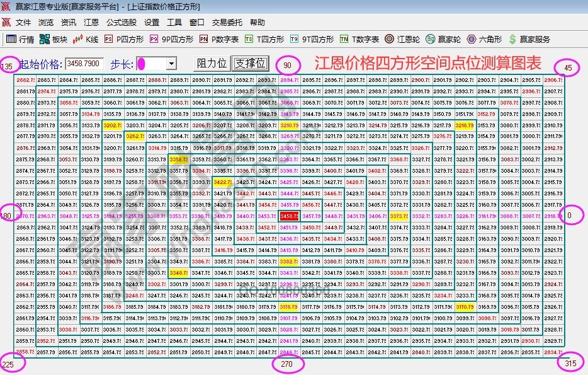Open the 公式选股 stock-picking menu
588x375 pixels.
tap(120, 21)
